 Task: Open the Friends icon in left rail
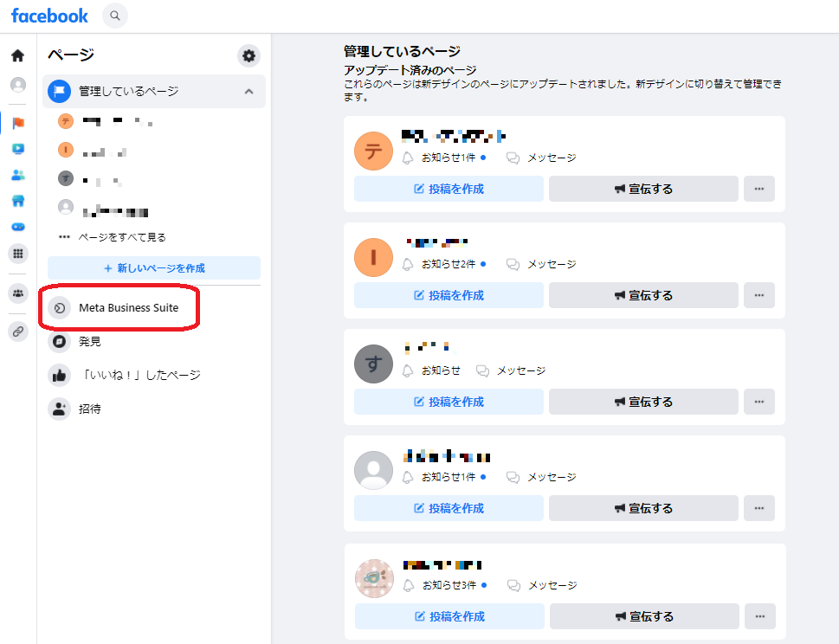[x=17, y=175]
